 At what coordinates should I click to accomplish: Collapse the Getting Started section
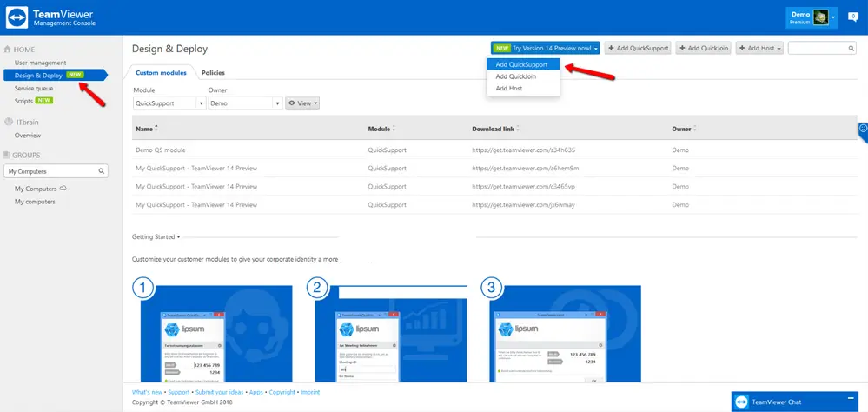coord(156,237)
